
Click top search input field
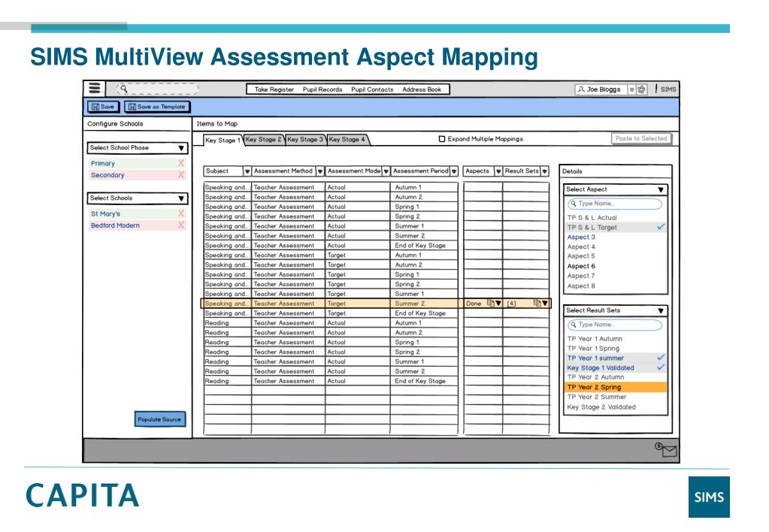[x=157, y=89]
